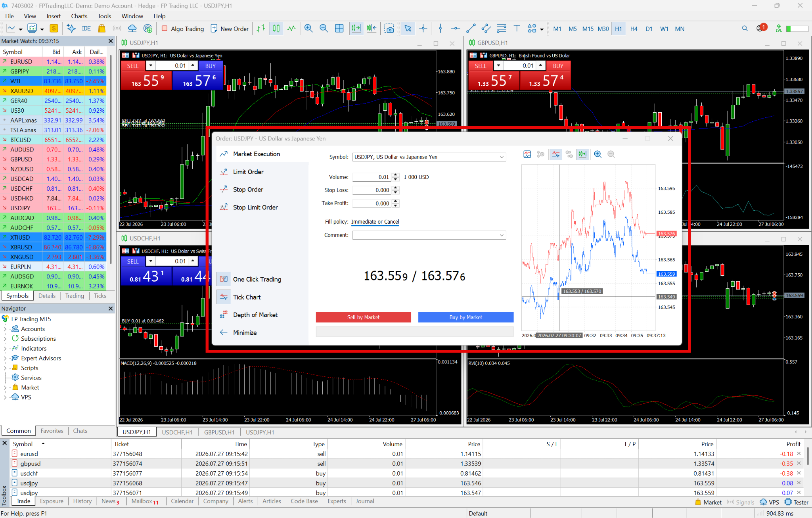The image size is (812, 518).
Task: Open the IDE MetaEditor icon
Action: pyautogui.click(x=86, y=29)
